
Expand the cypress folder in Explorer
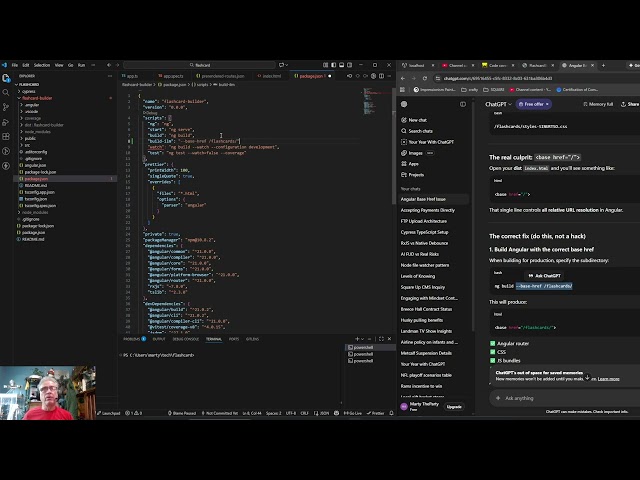pyautogui.click(x=29, y=91)
